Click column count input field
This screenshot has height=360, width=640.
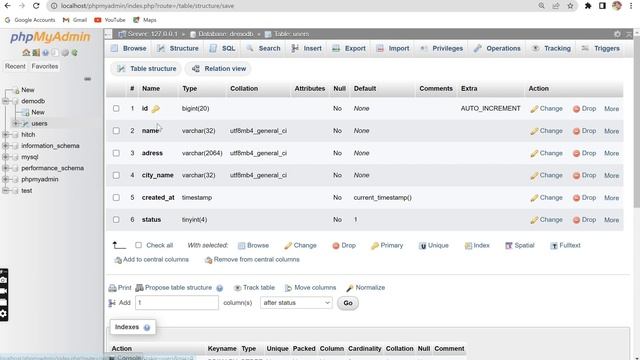pyautogui.click(x=177, y=303)
